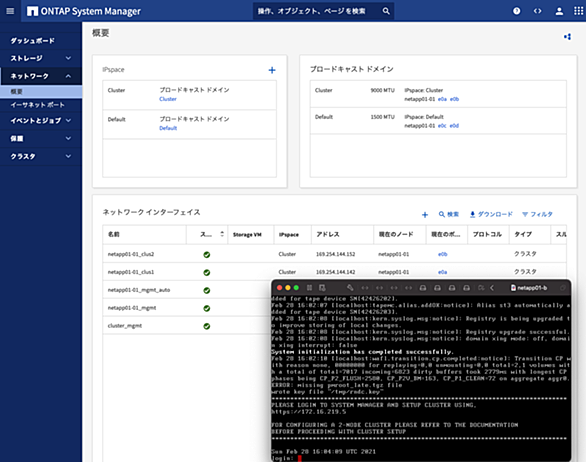
Task: Click e0a port link in Cluster broadcast domain
Action: 442,99
